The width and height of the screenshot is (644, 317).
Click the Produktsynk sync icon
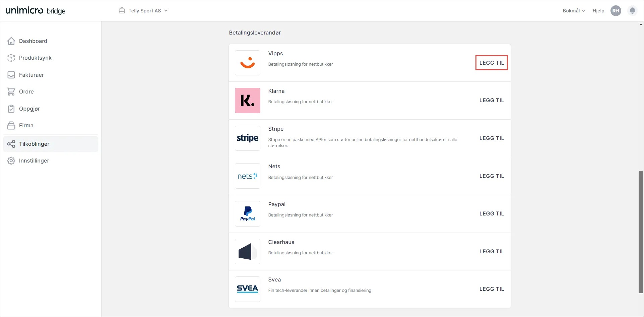click(x=11, y=58)
